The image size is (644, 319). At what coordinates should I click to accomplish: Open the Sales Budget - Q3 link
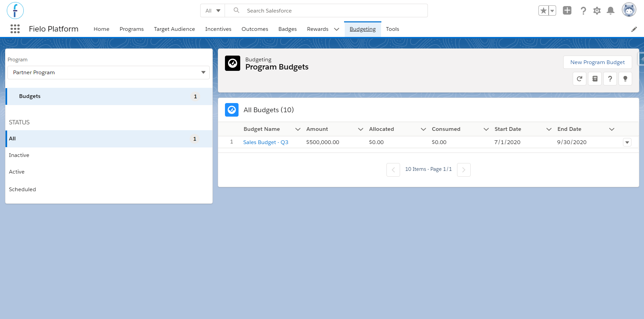(266, 142)
